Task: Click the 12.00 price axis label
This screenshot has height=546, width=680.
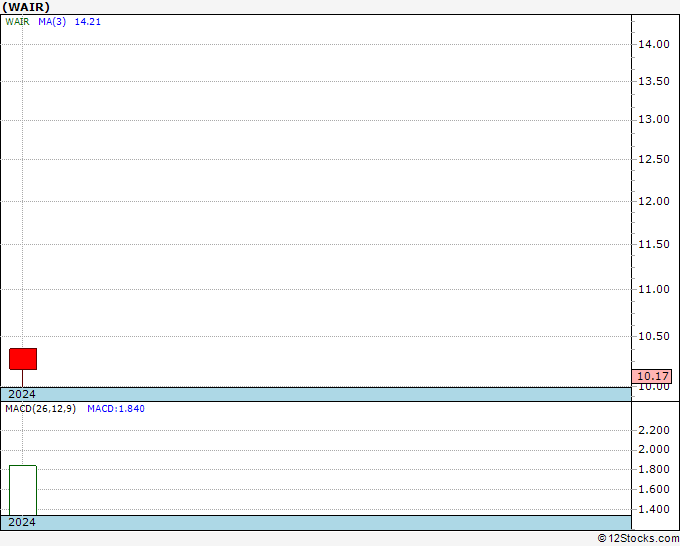Action: coord(654,201)
